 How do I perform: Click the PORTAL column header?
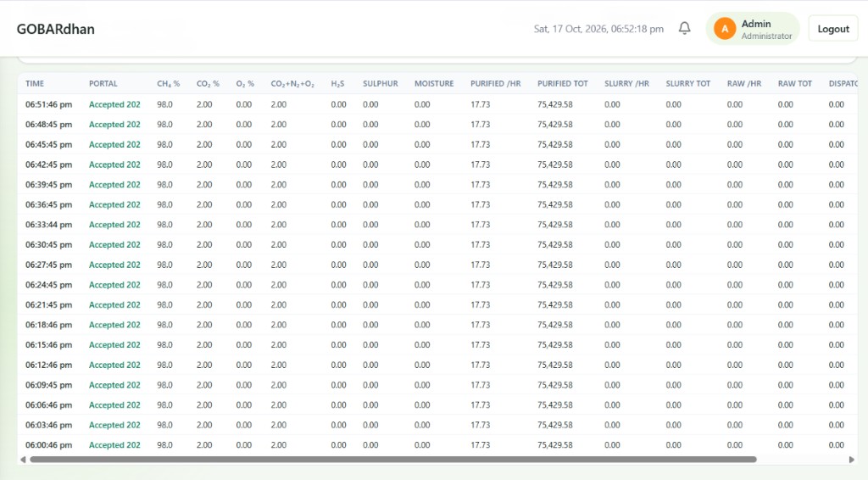103,84
